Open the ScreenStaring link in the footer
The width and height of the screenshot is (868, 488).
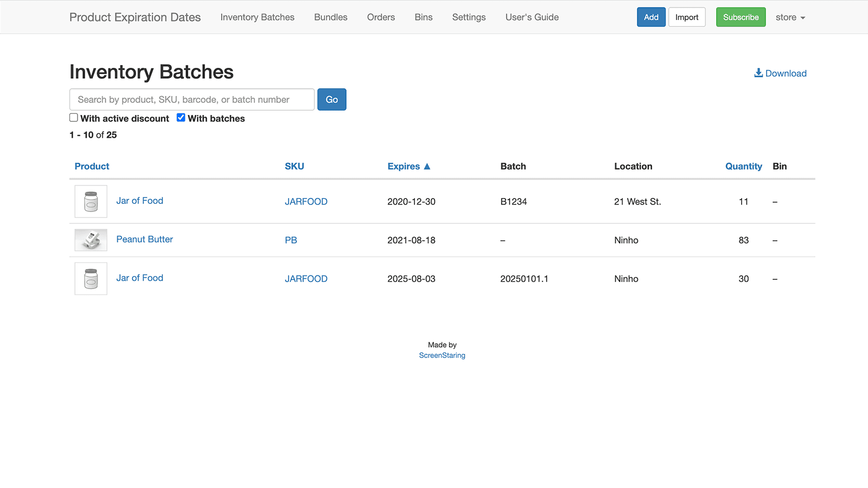[x=442, y=355]
